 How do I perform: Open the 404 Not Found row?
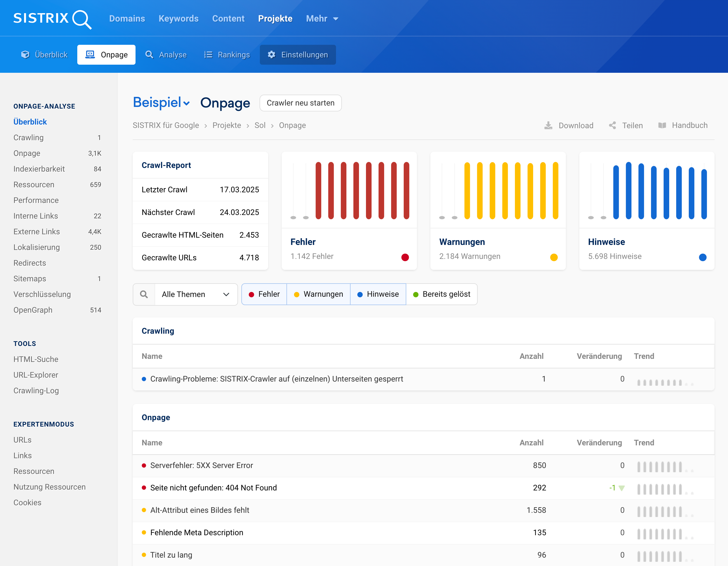click(213, 488)
